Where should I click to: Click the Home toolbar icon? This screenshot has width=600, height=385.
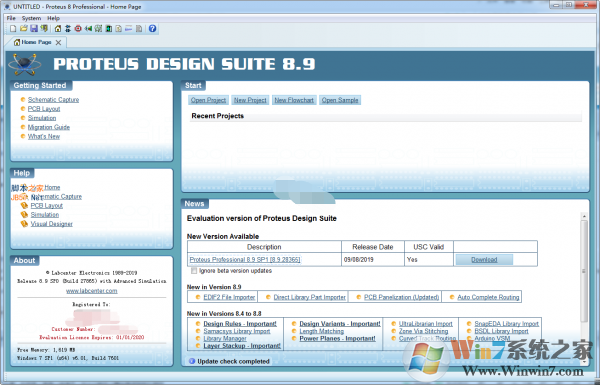58,29
